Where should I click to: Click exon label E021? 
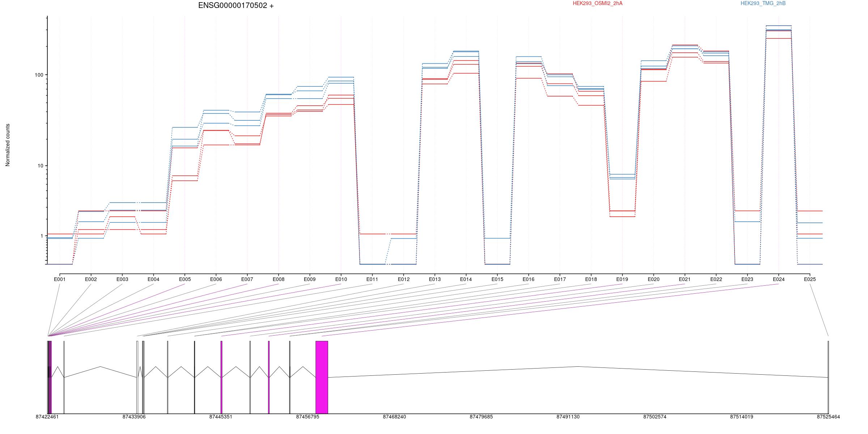[x=685, y=279]
